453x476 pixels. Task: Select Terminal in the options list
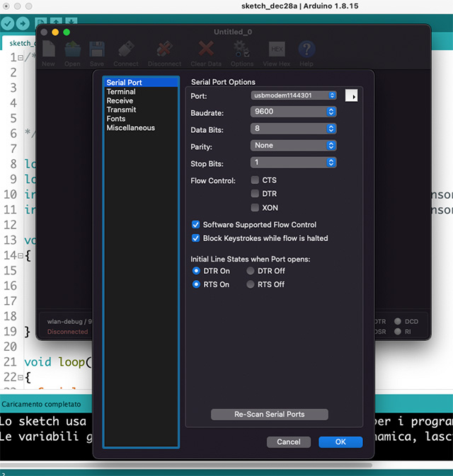[121, 92]
